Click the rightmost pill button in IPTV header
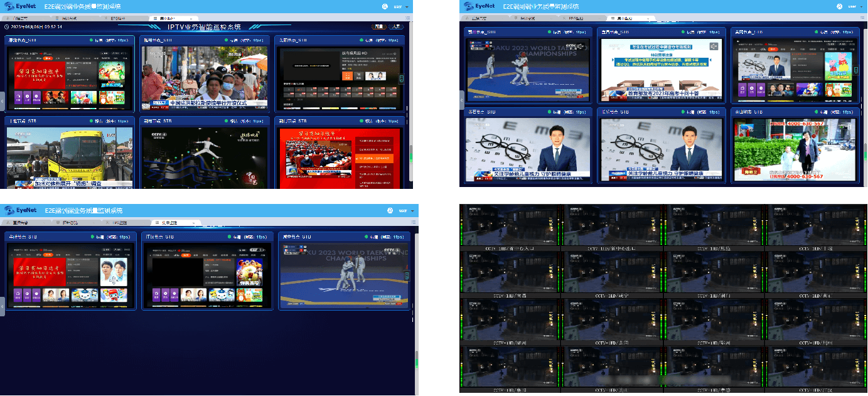The height and width of the screenshot is (396, 868). pyautogui.click(x=395, y=27)
